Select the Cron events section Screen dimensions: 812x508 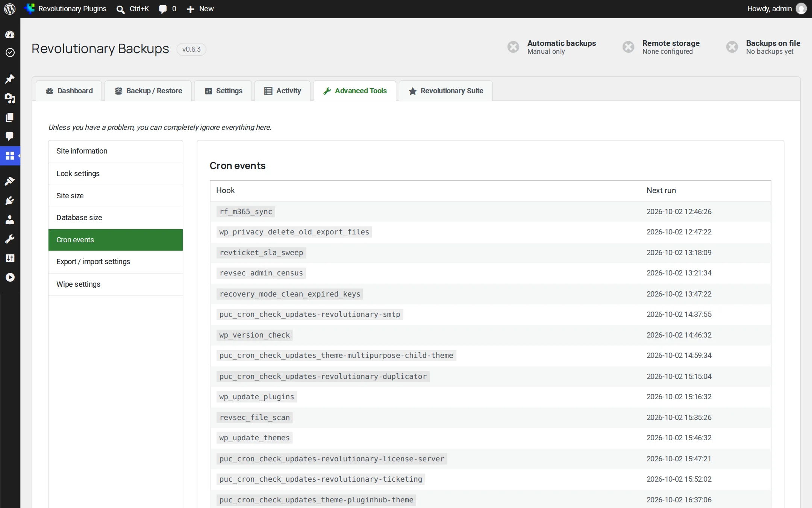(x=115, y=240)
